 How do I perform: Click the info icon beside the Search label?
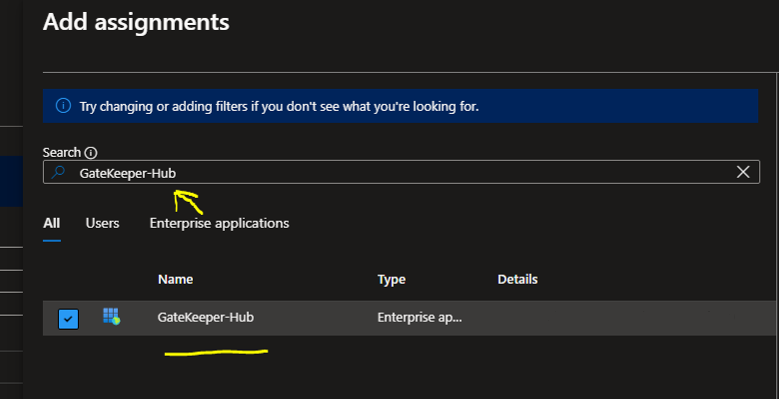91,153
